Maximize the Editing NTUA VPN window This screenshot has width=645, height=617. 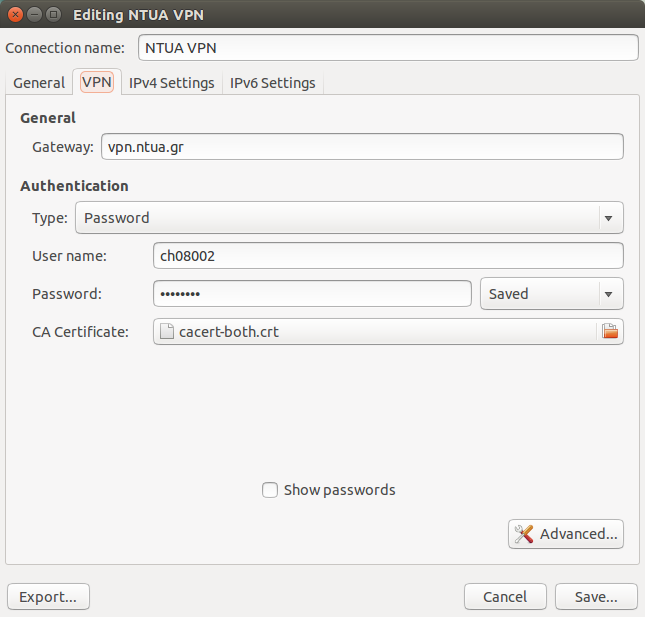(53, 15)
